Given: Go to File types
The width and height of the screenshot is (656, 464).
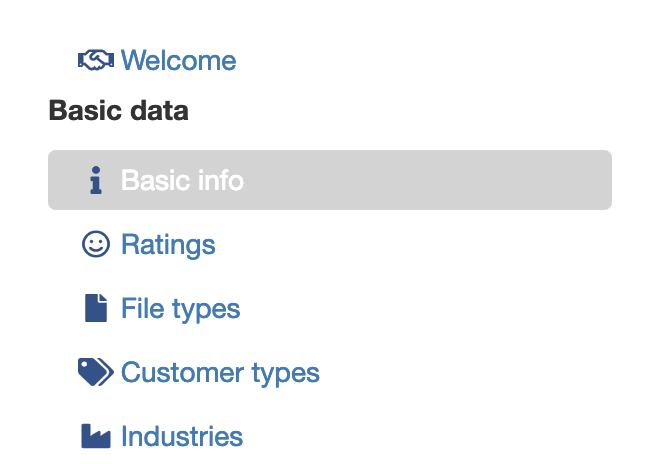Looking at the screenshot, I should pos(180,309).
